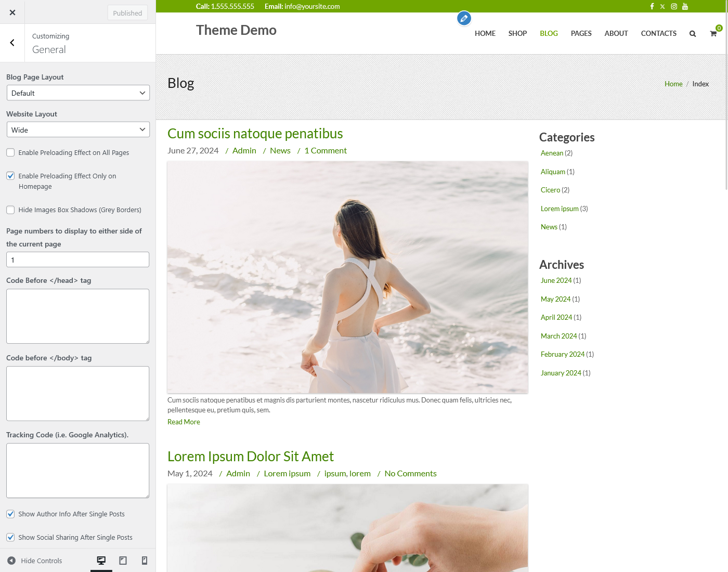This screenshot has height=572, width=728.
Task: Open the Blog Page Layout dropdown
Action: pyautogui.click(x=78, y=93)
